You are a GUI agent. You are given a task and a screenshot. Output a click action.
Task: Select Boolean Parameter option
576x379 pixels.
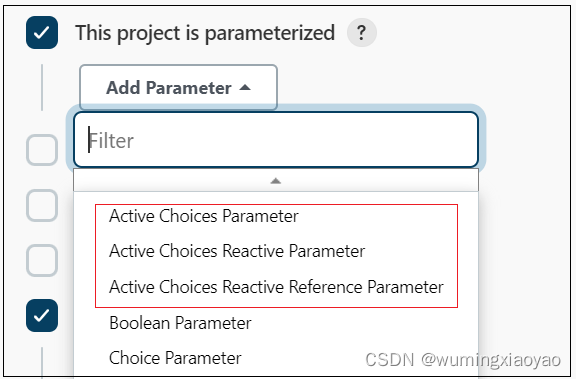(180, 323)
